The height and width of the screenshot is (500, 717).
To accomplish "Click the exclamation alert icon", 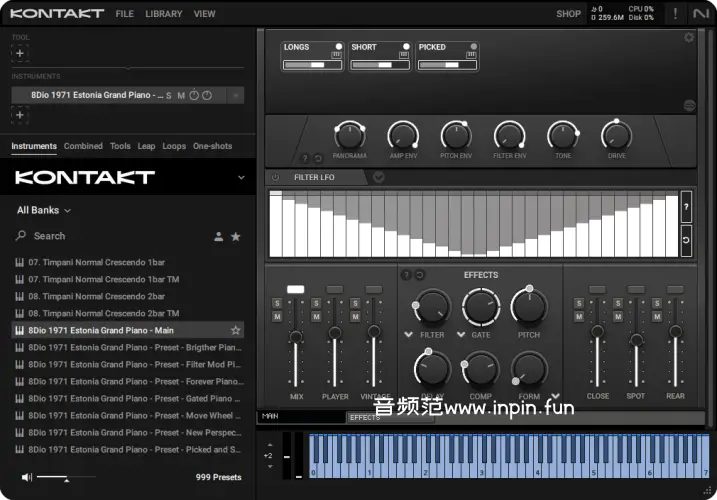I will point(674,14).
